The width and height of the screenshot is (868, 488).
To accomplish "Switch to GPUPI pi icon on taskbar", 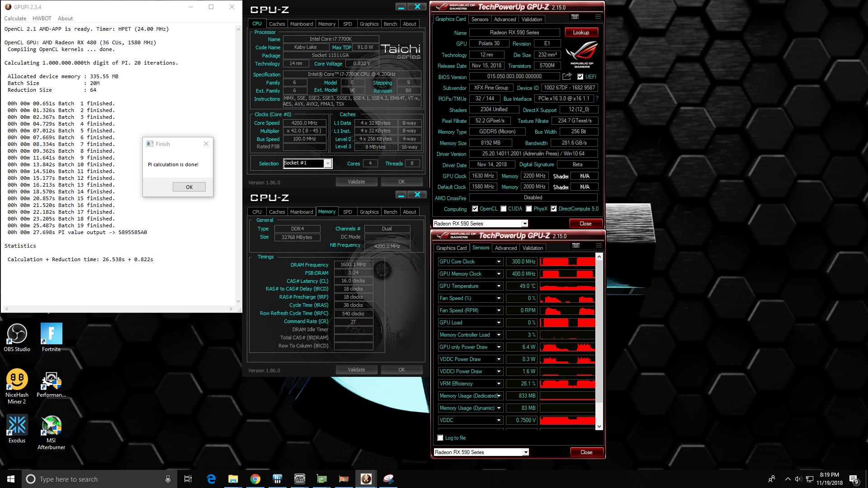I will click(x=366, y=479).
